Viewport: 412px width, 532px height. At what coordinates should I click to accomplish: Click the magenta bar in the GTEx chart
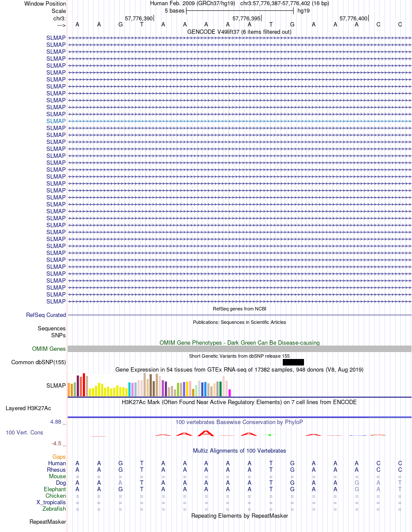tap(230, 393)
